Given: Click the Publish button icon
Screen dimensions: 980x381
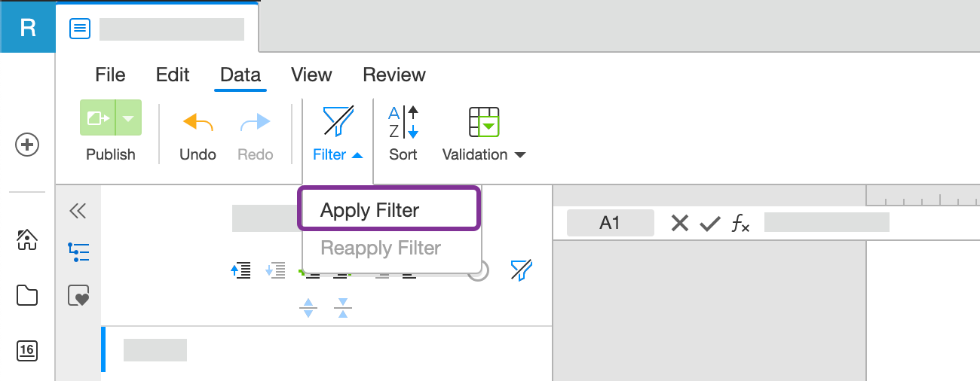Looking at the screenshot, I should (x=98, y=118).
